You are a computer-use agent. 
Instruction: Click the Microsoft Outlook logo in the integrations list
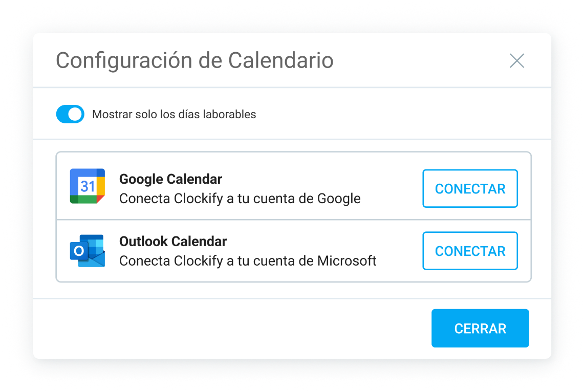pos(87,250)
